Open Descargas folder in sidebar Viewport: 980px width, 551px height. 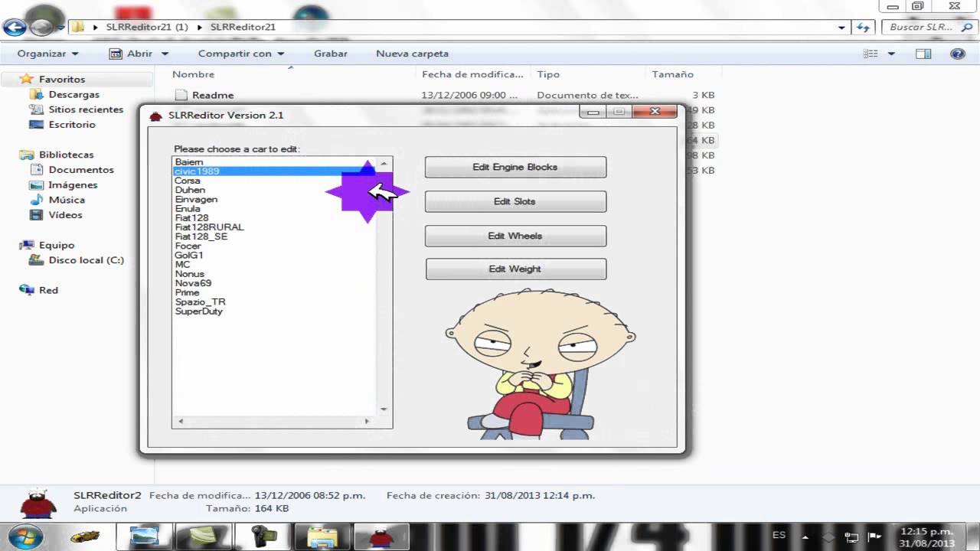[74, 94]
